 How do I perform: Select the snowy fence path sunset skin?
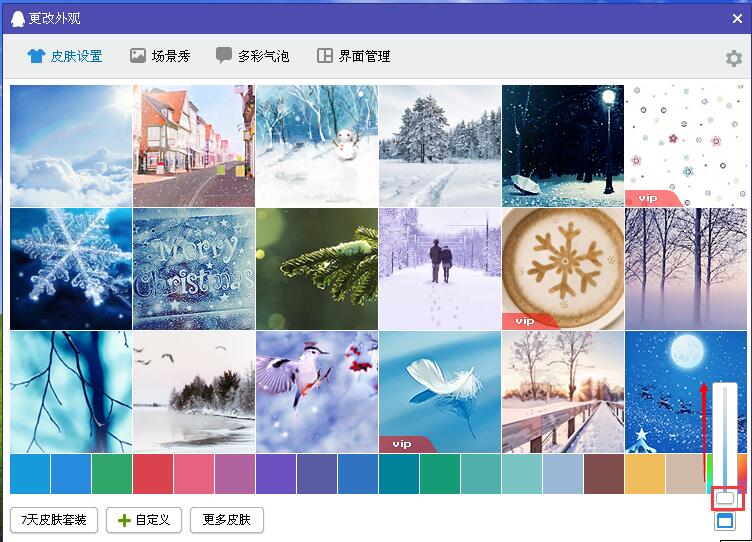point(563,392)
